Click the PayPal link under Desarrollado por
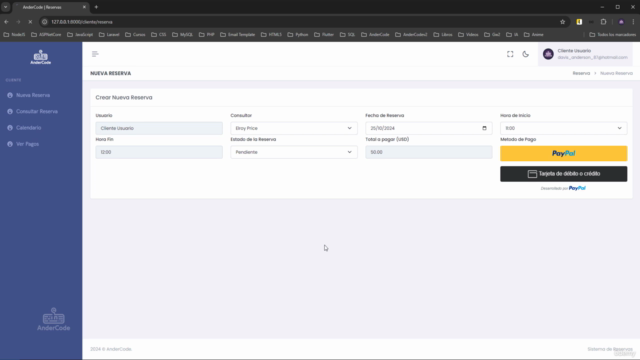Screen dimensions: 640x360 coord(577,188)
